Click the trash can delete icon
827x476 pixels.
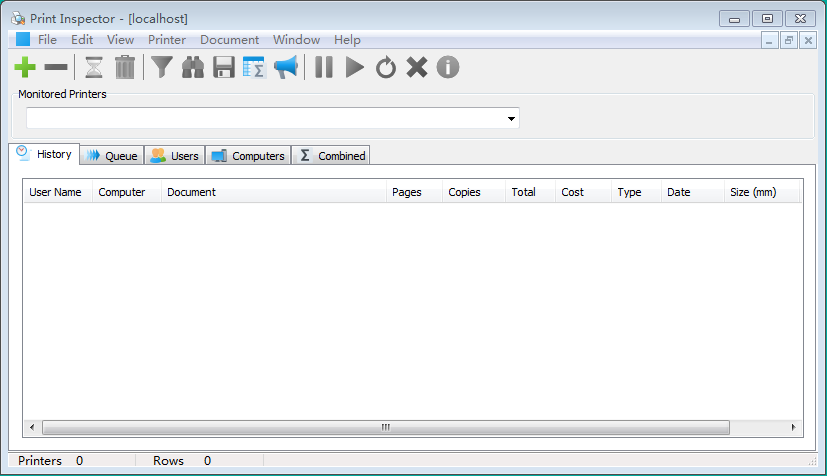(125, 68)
